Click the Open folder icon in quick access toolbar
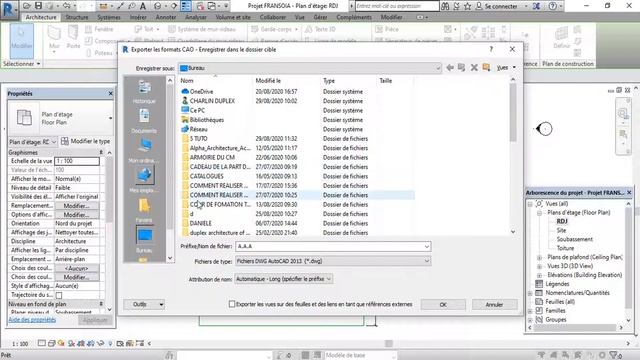Screen dimensions: 640x360 27,6
